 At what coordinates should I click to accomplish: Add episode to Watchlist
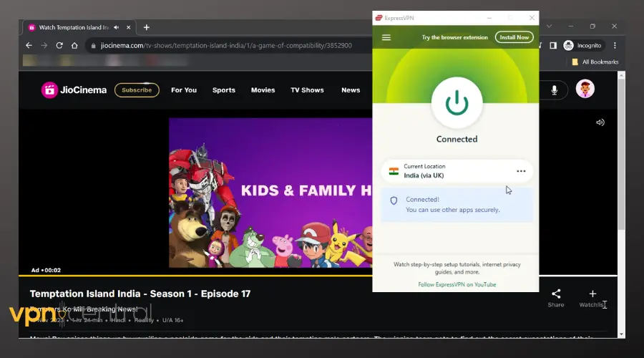pos(592,299)
